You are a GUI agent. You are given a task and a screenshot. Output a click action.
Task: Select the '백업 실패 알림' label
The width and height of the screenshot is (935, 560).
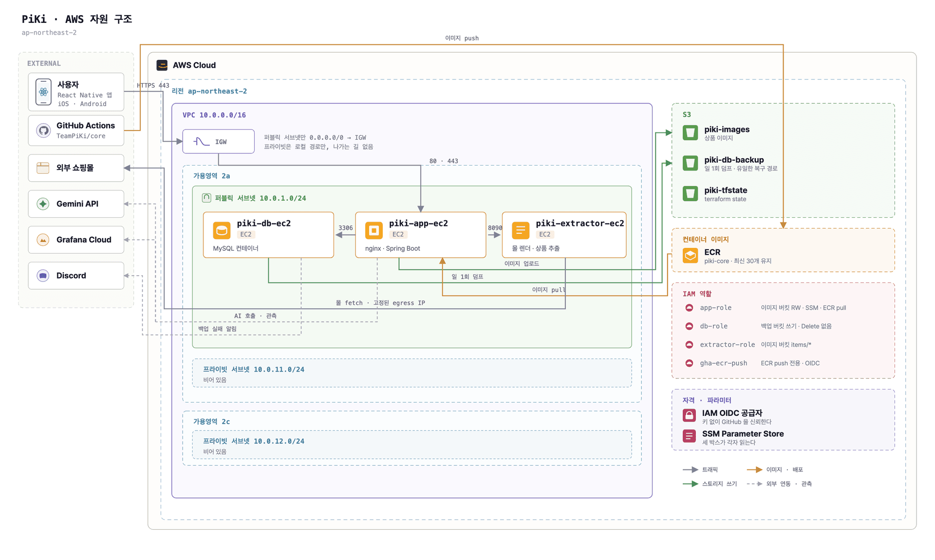217,329
